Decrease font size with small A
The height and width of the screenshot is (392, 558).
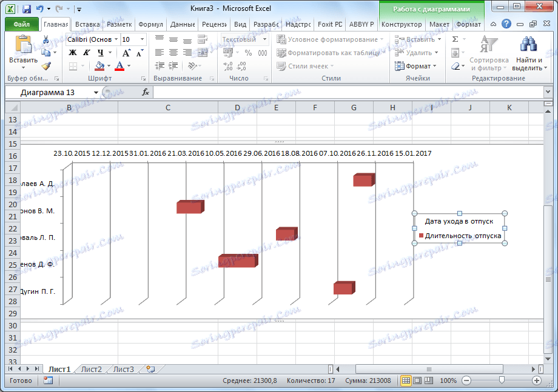coord(140,53)
